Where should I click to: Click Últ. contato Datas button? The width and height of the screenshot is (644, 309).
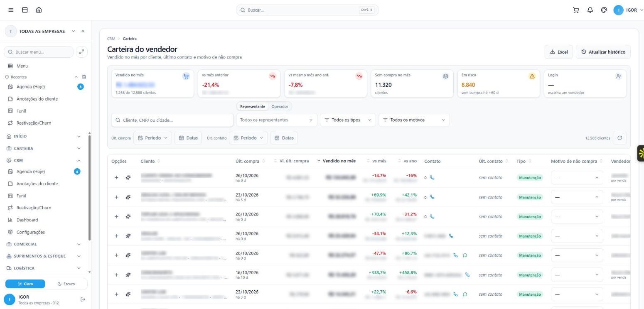pos(284,138)
